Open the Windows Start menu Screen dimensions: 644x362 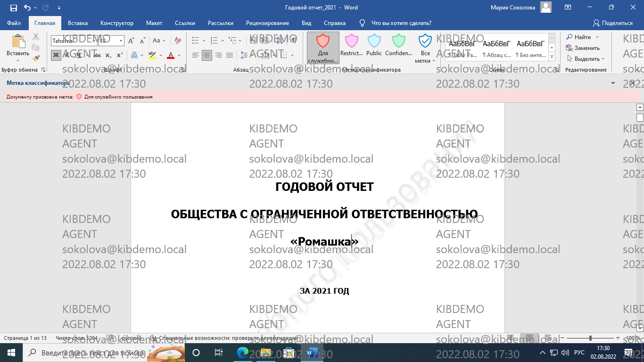[11, 353]
